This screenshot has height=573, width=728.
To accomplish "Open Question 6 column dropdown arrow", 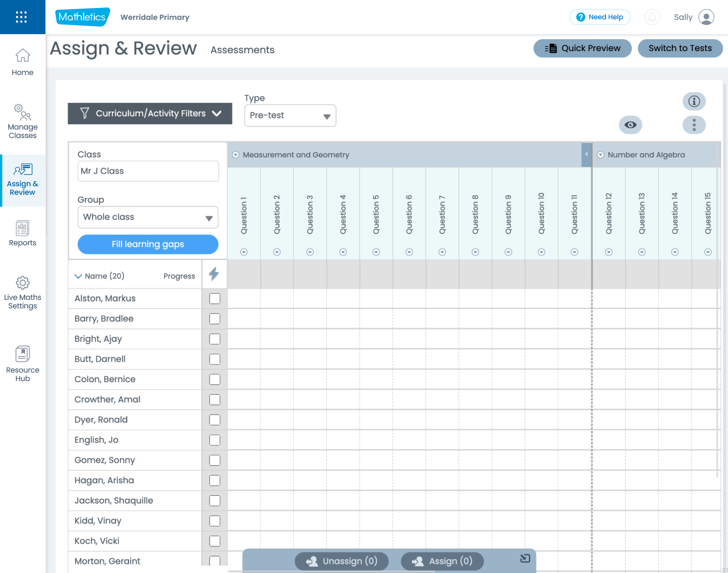I will pos(409,252).
